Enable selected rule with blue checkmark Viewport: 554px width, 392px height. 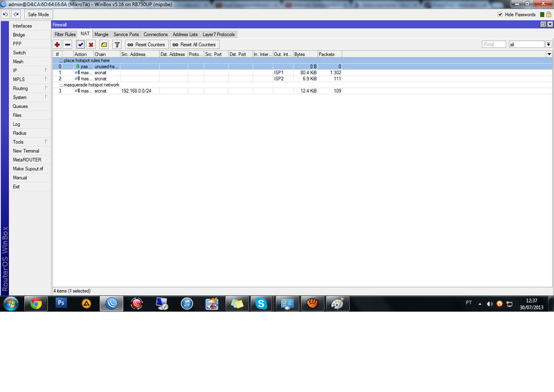pyautogui.click(x=80, y=44)
